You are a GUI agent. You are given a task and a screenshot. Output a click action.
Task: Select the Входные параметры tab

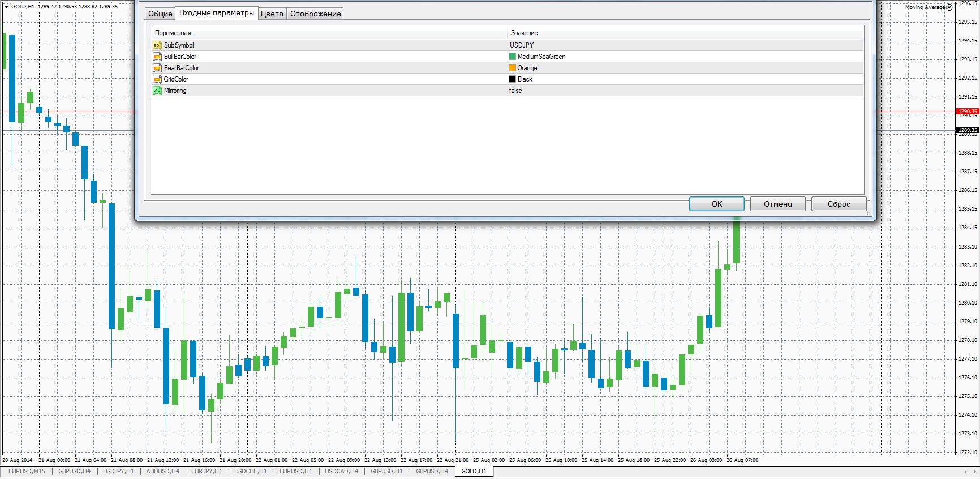217,13
